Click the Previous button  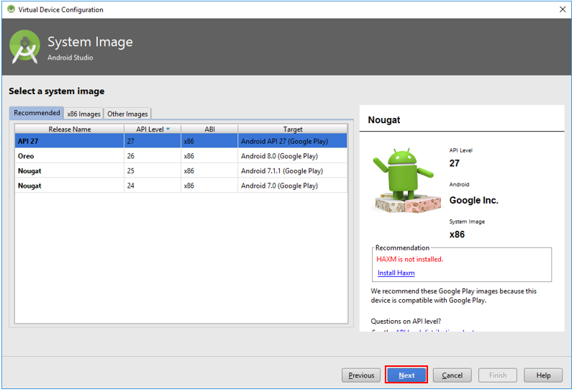click(x=361, y=375)
